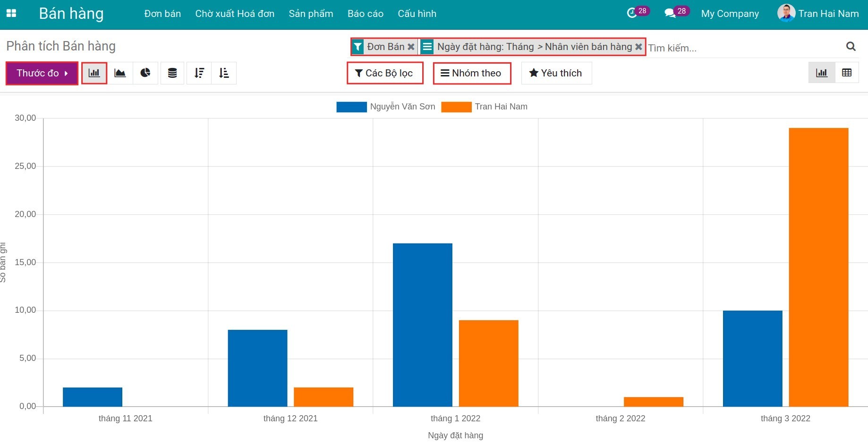Click orange bar for tháng 1 2022
Image resolution: width=868 pixels, height=443 pixels.
coord(489,363)
